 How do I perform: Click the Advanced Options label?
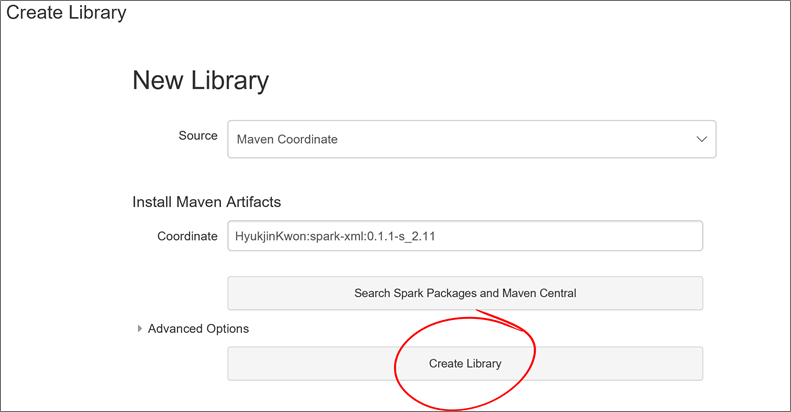click(x=198, y=329)
